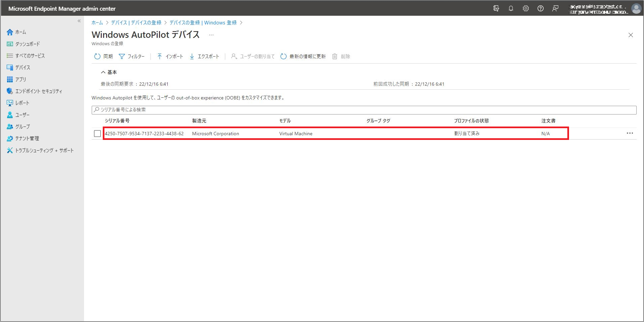Viewport: 644px width, 322px height.
Task: Sort by the グループ タグ column header
Action: tap(378, 120)
